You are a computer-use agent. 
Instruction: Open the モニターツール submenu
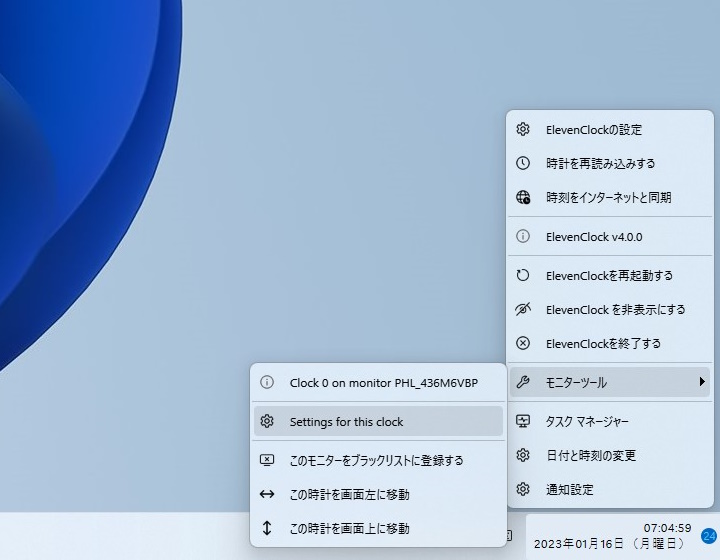[x=610, y=382]
